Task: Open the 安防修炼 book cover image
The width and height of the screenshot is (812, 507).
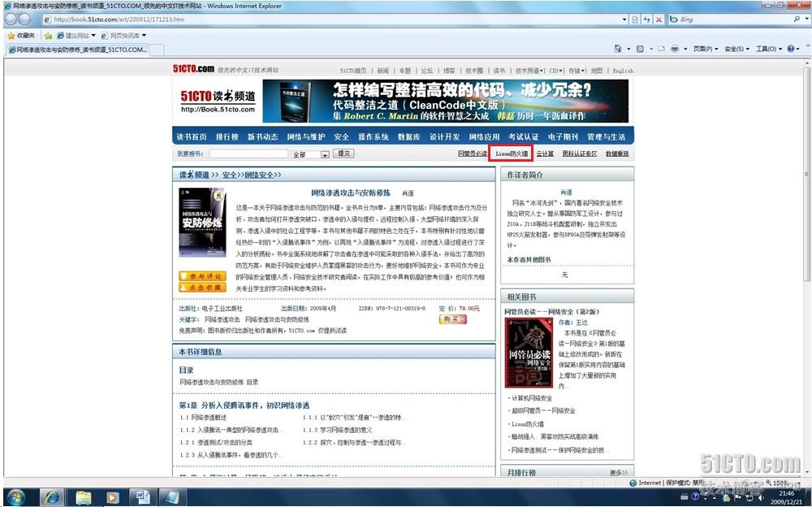Action: 202,222
